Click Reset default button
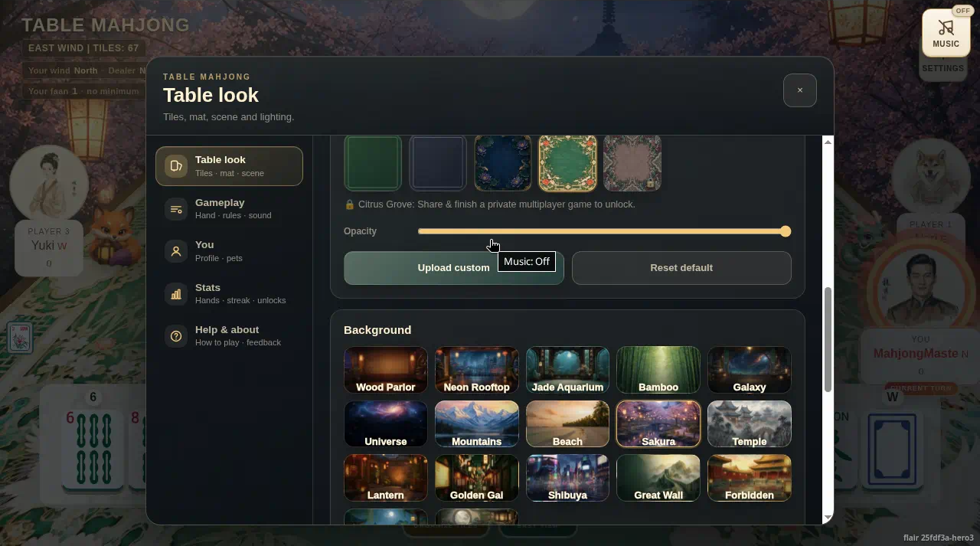980x546 pixels. (x=681, y=268)
